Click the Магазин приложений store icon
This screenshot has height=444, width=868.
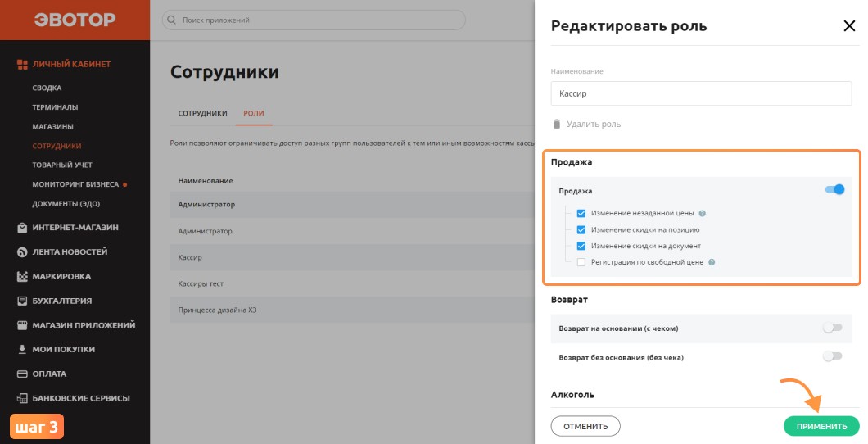click(x=22, y=325)
